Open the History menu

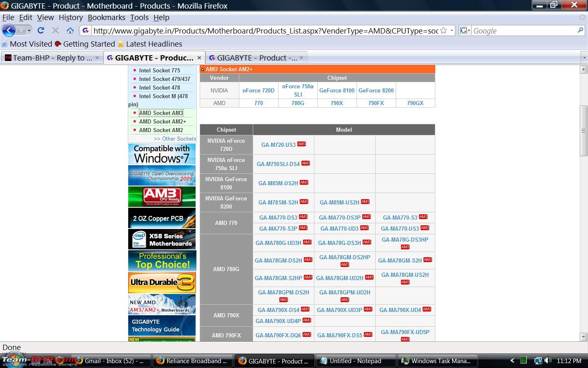click(71, 18)
